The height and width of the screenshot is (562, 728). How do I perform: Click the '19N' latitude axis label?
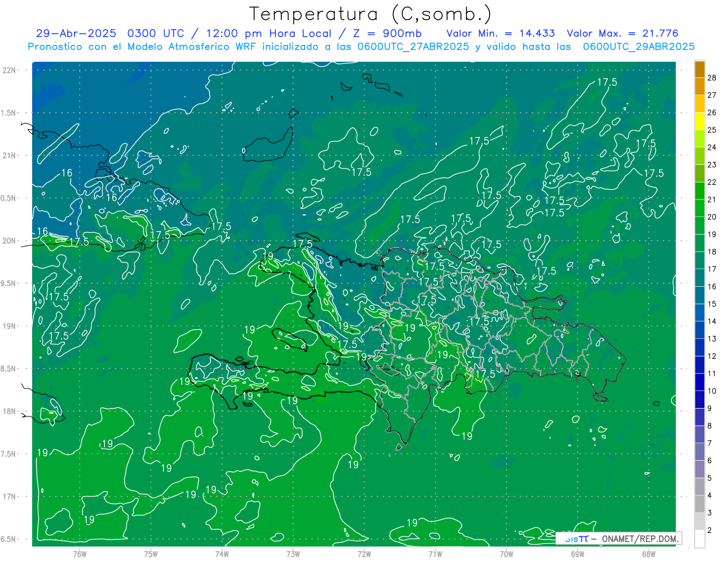coord(9,326)
